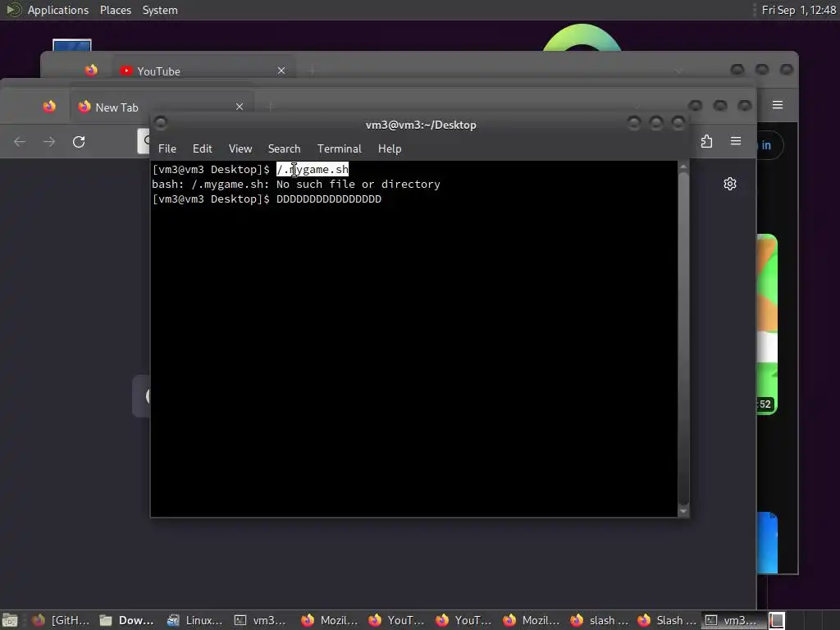Click the clock showing Fri Sep 1, 12:48

(799, 10)
